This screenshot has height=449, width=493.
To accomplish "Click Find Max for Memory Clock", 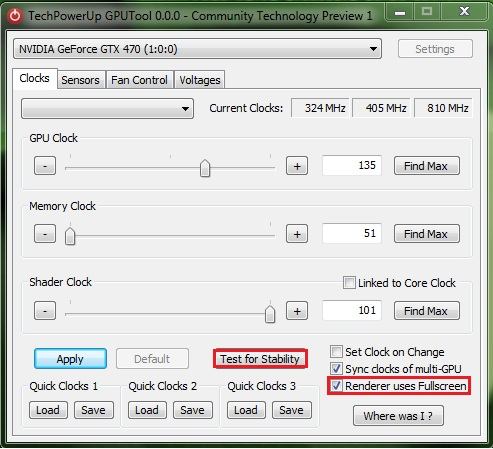I will [427, 234].
